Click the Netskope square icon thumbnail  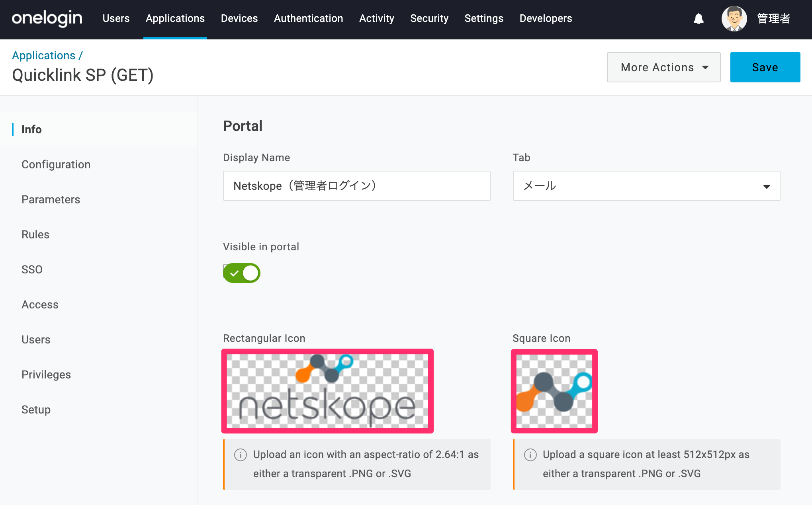pos(554,391)
